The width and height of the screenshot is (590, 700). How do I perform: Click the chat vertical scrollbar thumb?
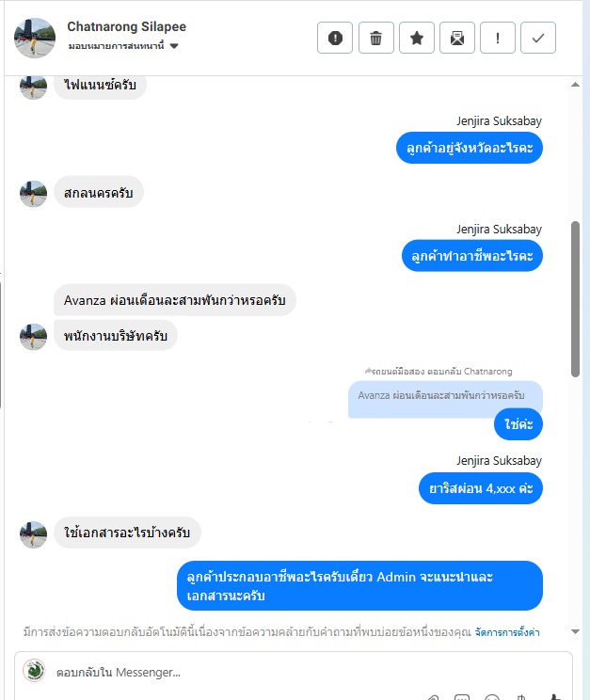point(575,299)
